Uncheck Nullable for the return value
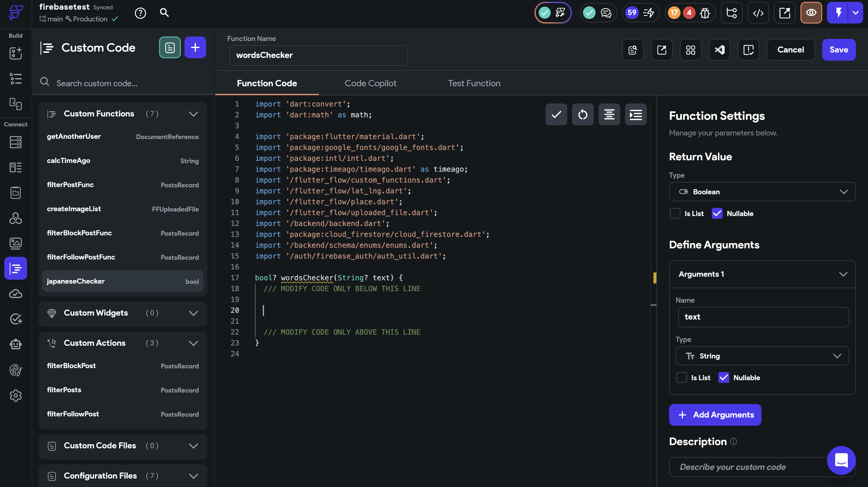Image resolution: width=868 pixels, height=487 pixels. (x=717, y=214)
